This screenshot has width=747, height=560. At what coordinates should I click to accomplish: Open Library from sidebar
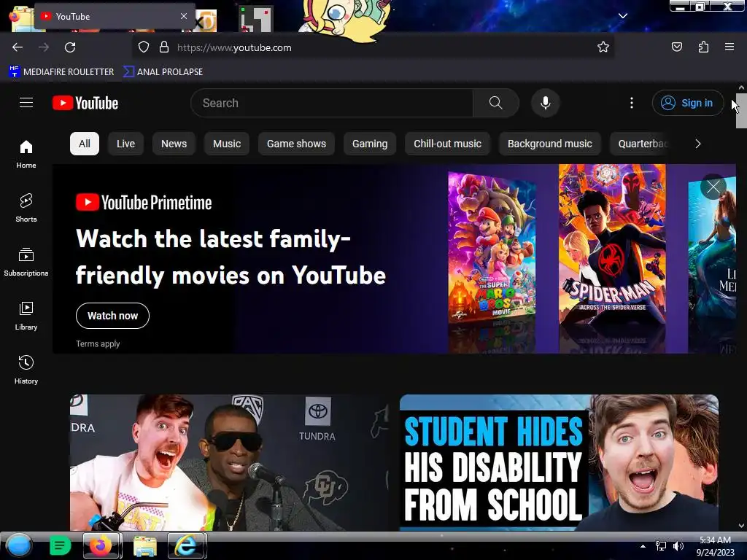pyautogui.click(x=26, y=316)
